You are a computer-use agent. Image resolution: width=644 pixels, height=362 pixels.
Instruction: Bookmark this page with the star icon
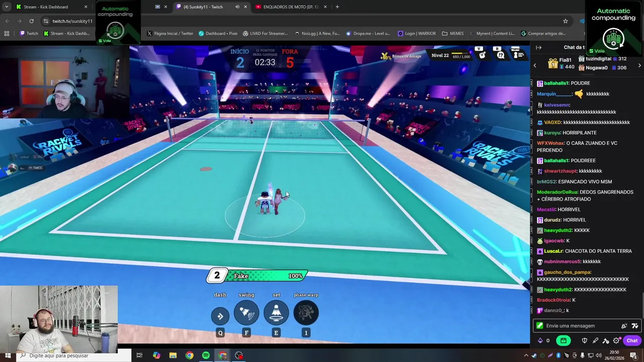click(566, 21)
